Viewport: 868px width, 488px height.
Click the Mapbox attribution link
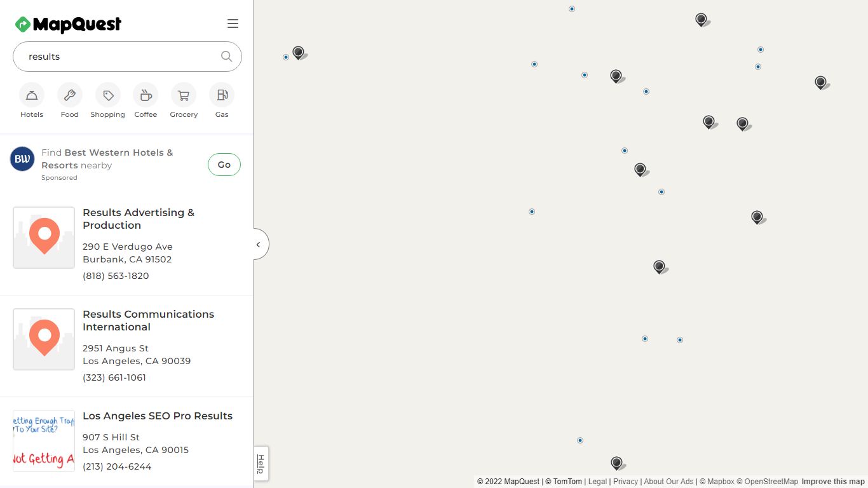pos(717,482)
